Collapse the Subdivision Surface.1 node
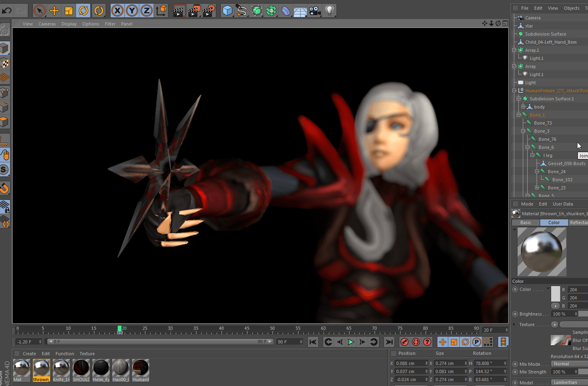The height and width of the screenshot is (386, 588). (519, 99)
